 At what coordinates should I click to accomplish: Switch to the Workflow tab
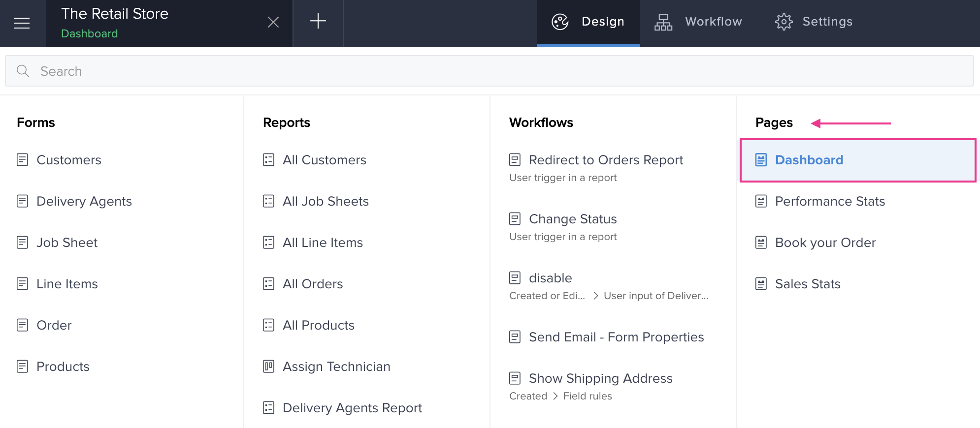click(713, 22)
